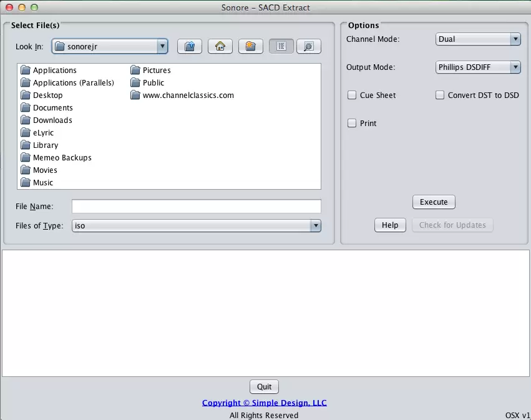The height and width of the screenshot is (420, 531).
Task: Open the Music folder icon
Action: [x=42, y=182]
